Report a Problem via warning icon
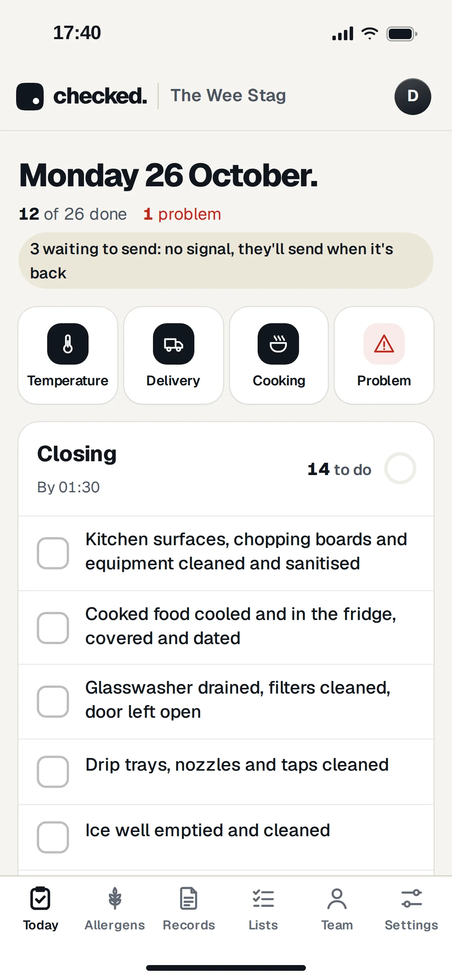 click(x=384, y=344)
